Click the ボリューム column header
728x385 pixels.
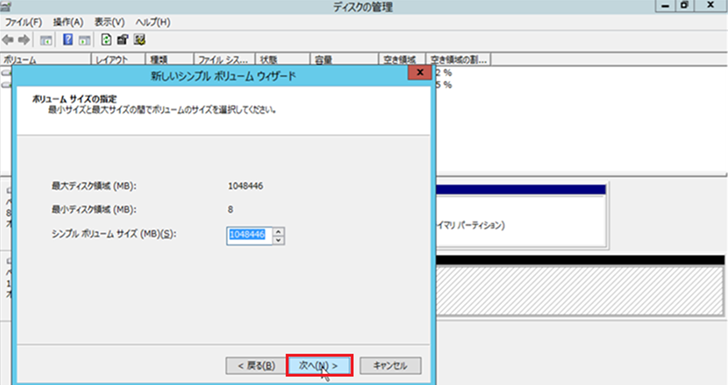click(x=46, y=59)
